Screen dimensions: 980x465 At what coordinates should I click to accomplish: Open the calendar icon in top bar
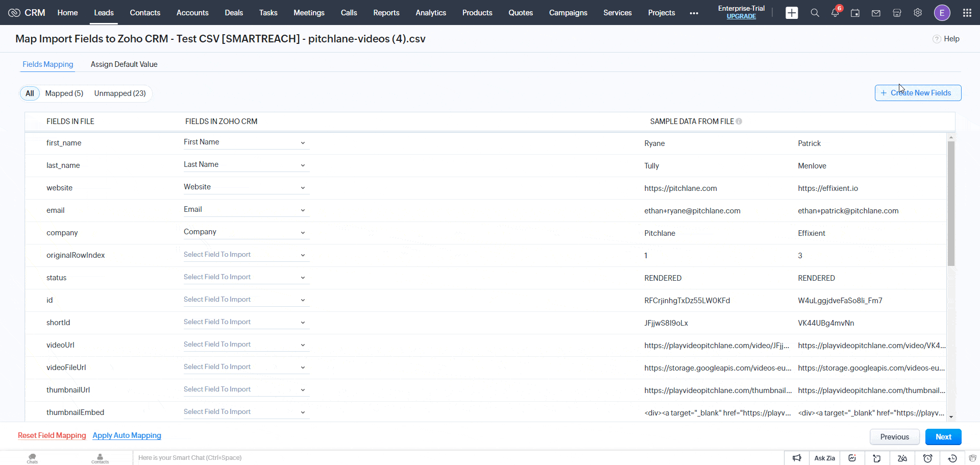tap(855, 13)
